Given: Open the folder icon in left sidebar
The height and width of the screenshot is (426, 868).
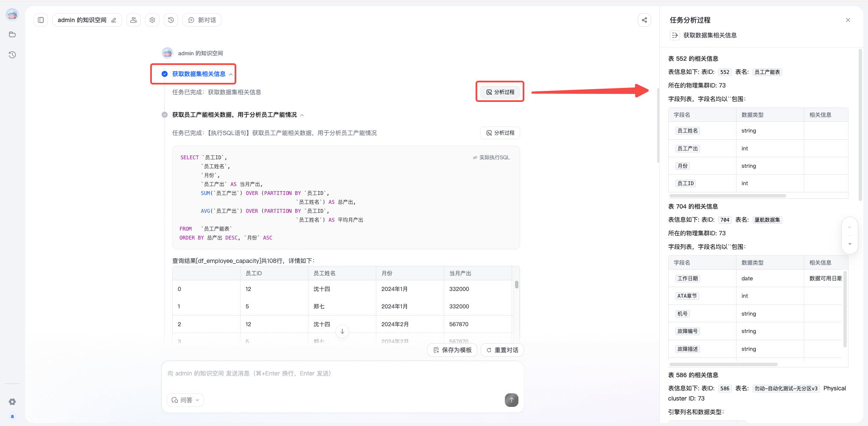Looking at the screenshot, I should click(12, 35).
